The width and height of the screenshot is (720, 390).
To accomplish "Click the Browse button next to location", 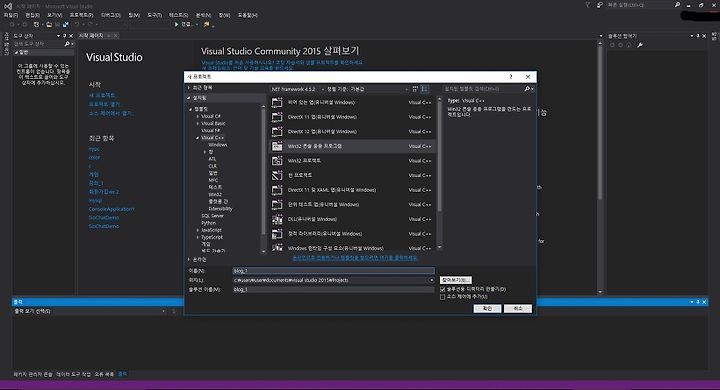I will (x=456, y=280).
